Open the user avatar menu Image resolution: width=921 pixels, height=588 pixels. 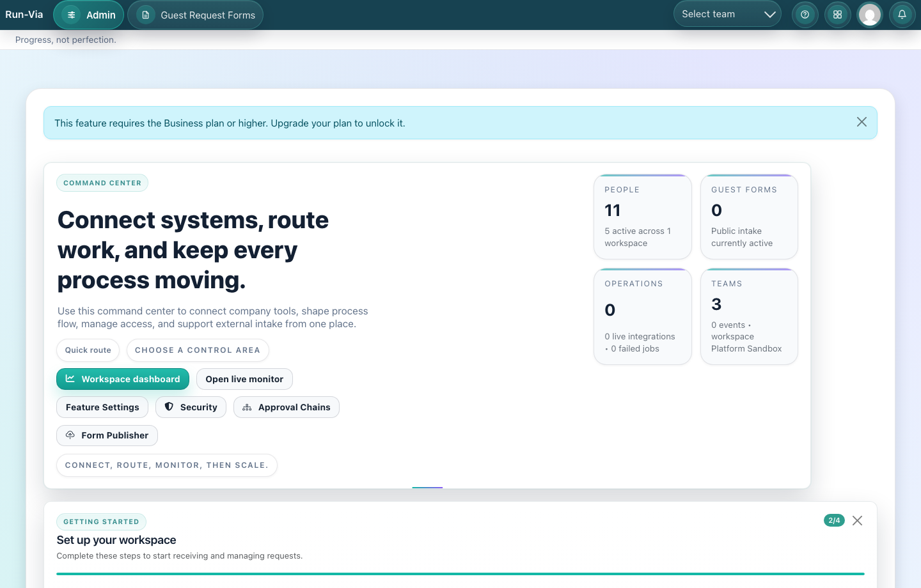click(870, 15)
